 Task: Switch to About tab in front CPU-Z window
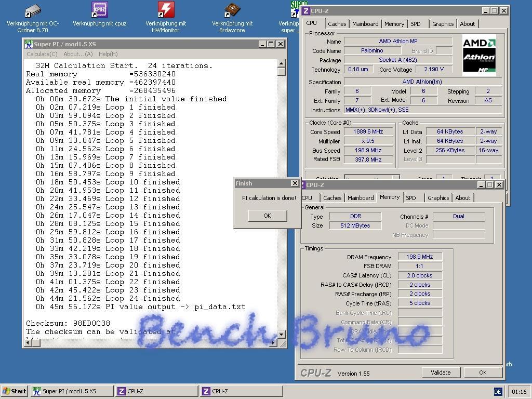[x=463, y=198]
